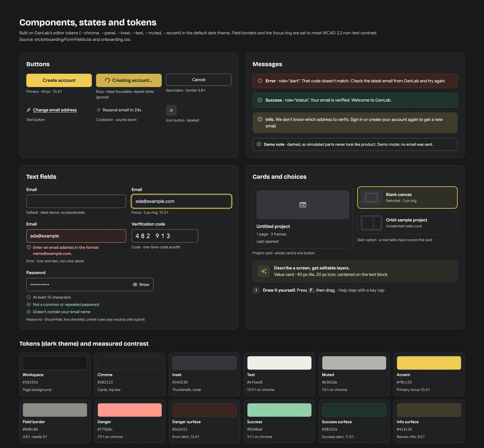Select the Orbit sample project radio card
The height and width of the screenshot is (448, 484).
pos(407,223)
